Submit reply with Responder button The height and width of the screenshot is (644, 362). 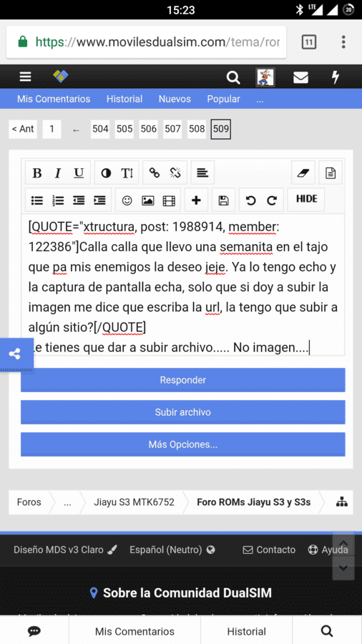pos(183,380)
